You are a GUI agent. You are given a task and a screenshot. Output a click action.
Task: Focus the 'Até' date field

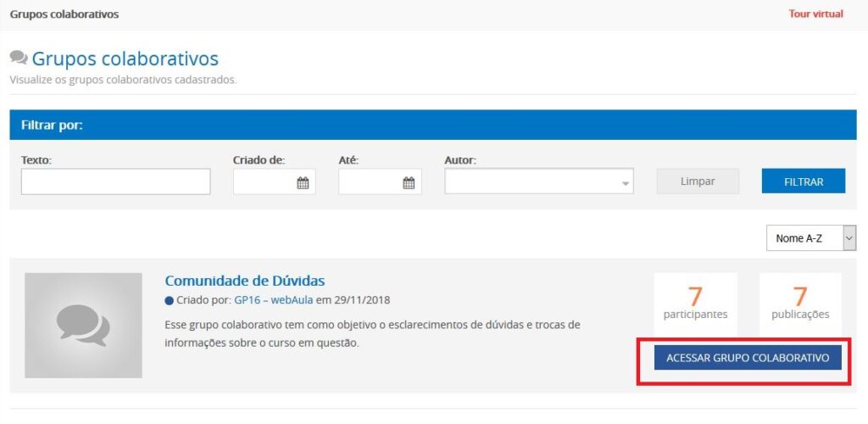click(370, 182)
